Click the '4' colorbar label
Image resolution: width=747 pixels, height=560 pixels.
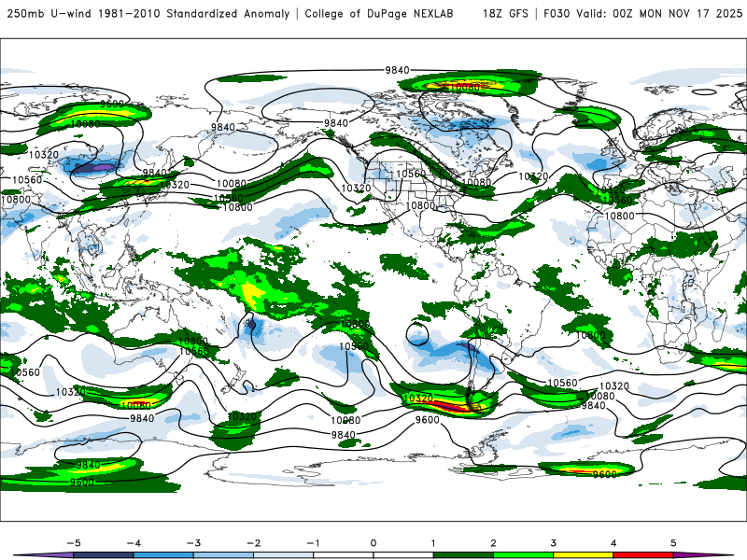point(613,543)
